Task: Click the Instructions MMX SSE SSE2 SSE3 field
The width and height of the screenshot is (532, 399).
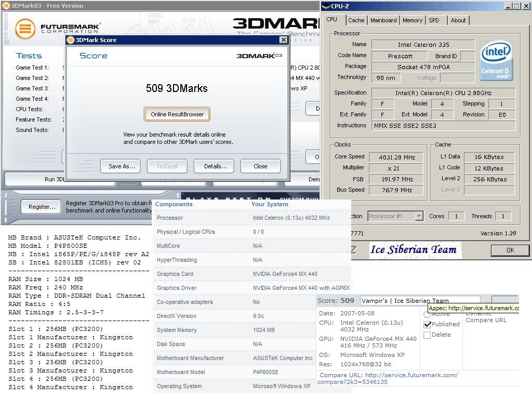Action: (443, 126)
